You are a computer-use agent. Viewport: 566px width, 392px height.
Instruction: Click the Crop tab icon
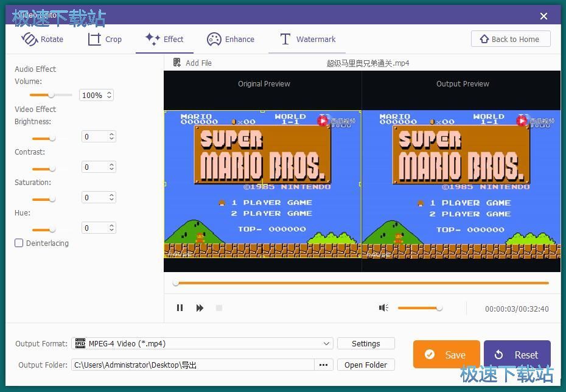(94, 39)
